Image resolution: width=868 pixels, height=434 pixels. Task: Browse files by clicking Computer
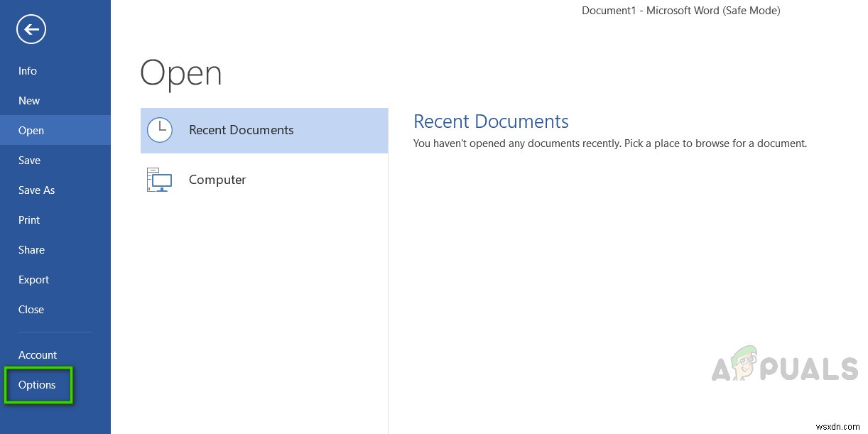[x=217, y=180]
